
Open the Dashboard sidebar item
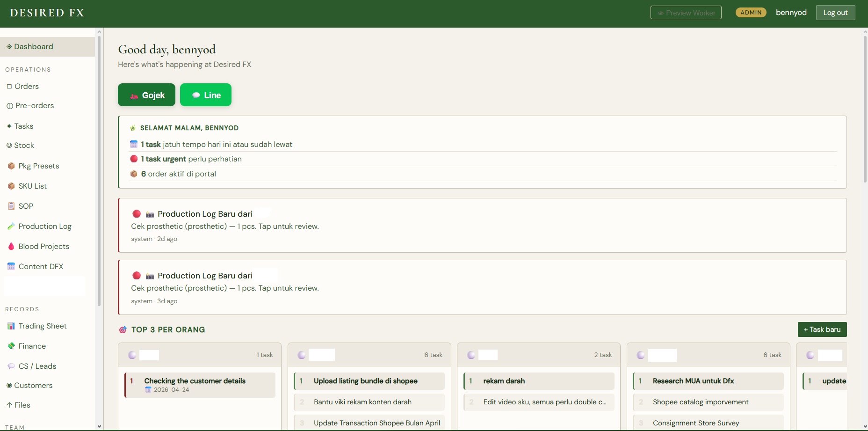tap(47, 47)
